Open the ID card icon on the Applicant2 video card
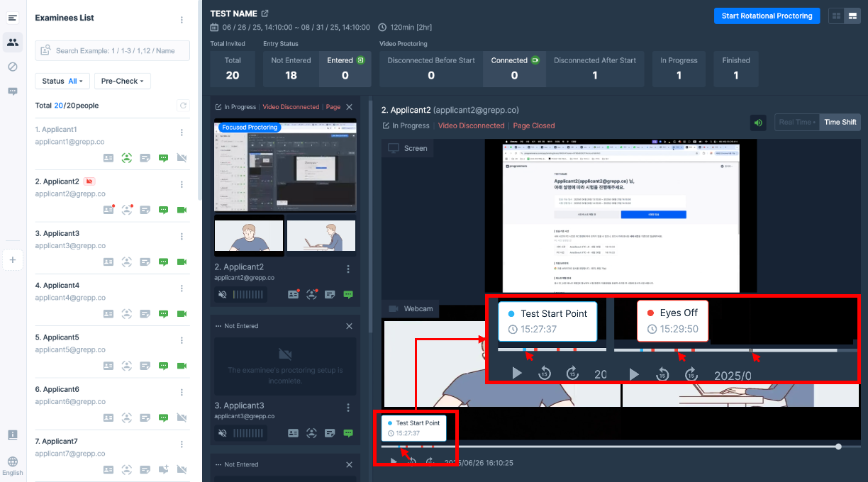The height and width of the screenshot is (482, 868). click(x=294, y=294)
